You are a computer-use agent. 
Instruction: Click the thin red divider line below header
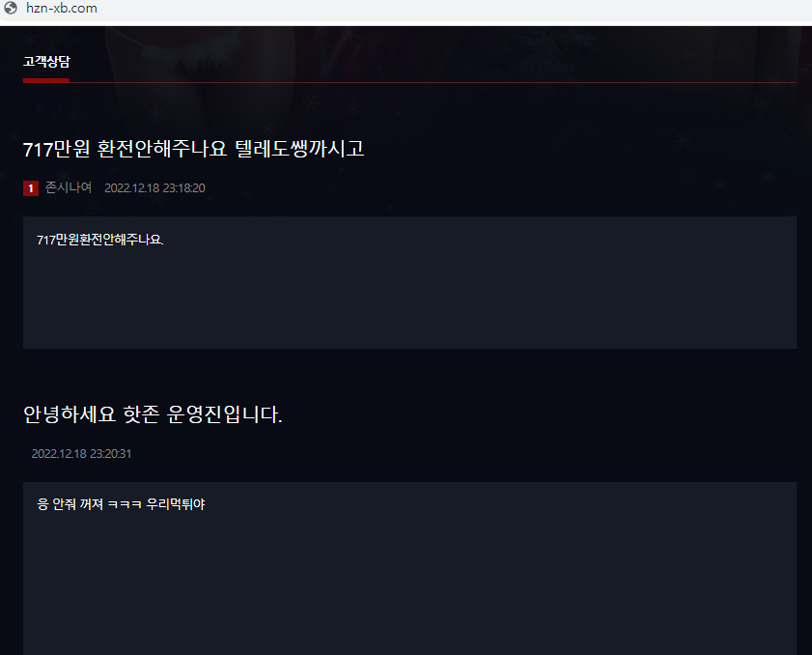[433, 82]
